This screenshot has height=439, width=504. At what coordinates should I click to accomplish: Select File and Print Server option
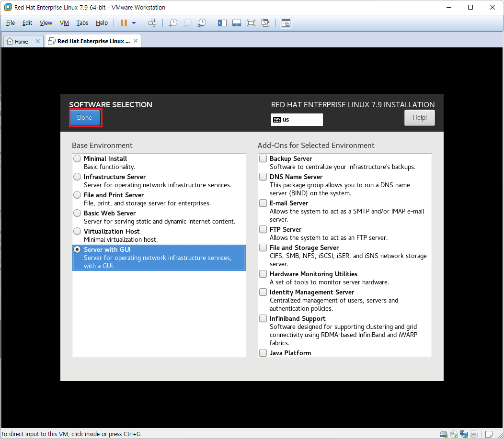click(x=77, y=195)
